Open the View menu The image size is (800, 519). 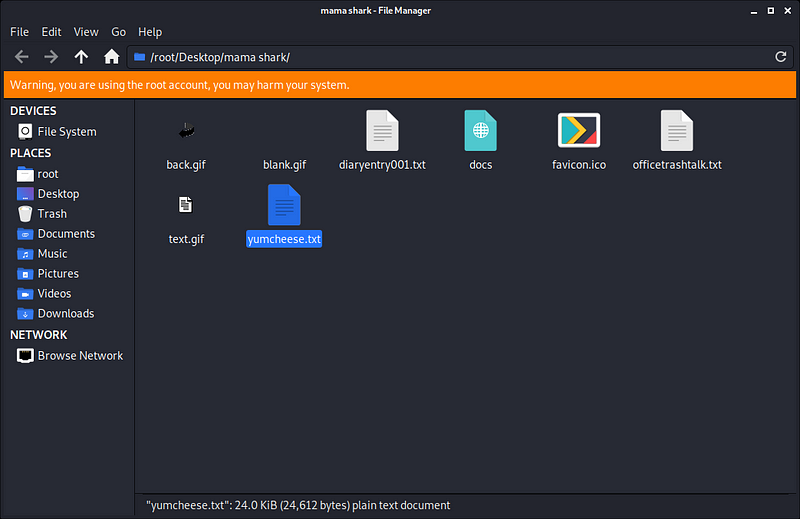tap(86, 32)
